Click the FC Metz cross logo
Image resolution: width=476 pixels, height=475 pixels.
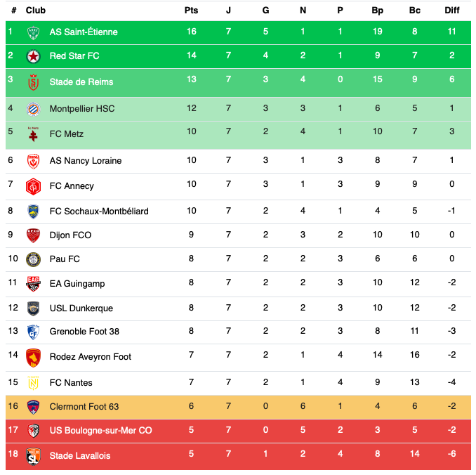pyautogui.click(x=34, y=134)
